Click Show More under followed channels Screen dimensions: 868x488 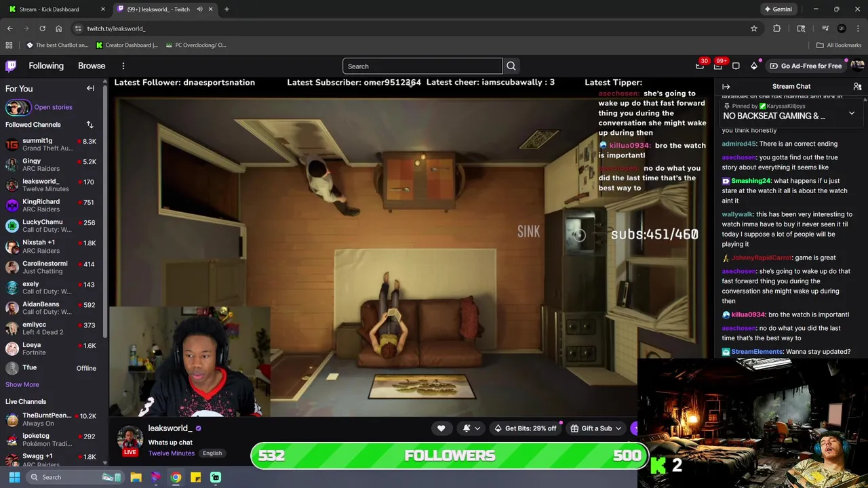[22, 384]
